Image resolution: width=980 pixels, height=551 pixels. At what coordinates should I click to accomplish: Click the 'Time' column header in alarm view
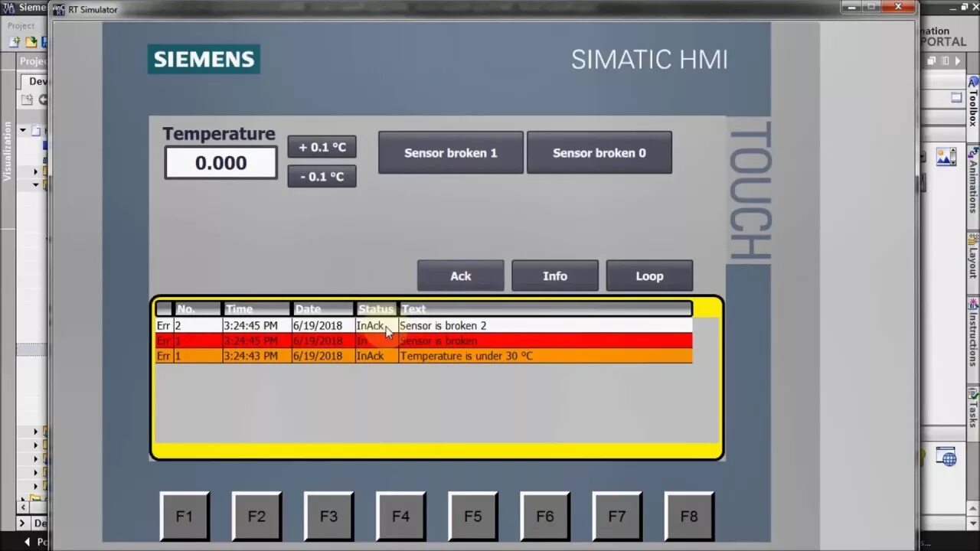[256, 309]
